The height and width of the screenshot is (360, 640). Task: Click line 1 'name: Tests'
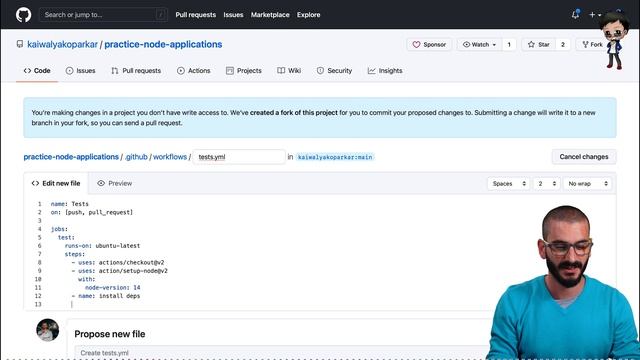(70, 204)
